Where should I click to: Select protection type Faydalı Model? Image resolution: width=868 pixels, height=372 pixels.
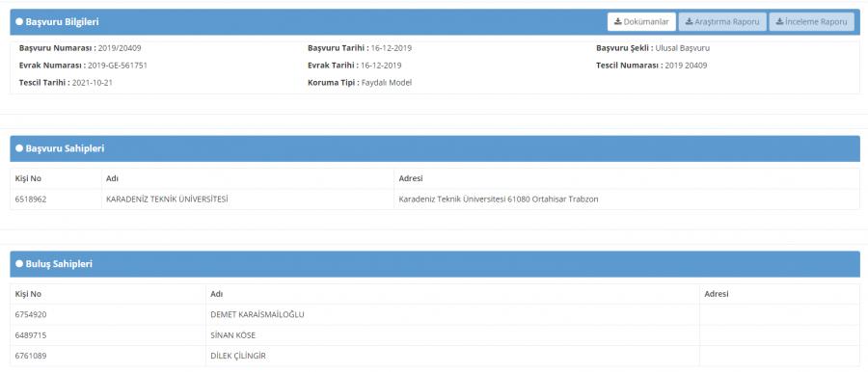[387, 83]
